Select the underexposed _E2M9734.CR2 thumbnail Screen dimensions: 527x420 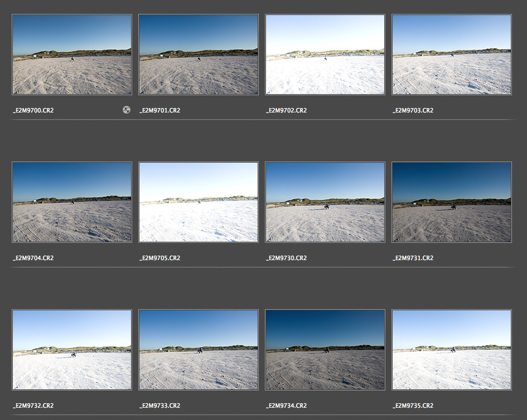[x=325, y=350]
